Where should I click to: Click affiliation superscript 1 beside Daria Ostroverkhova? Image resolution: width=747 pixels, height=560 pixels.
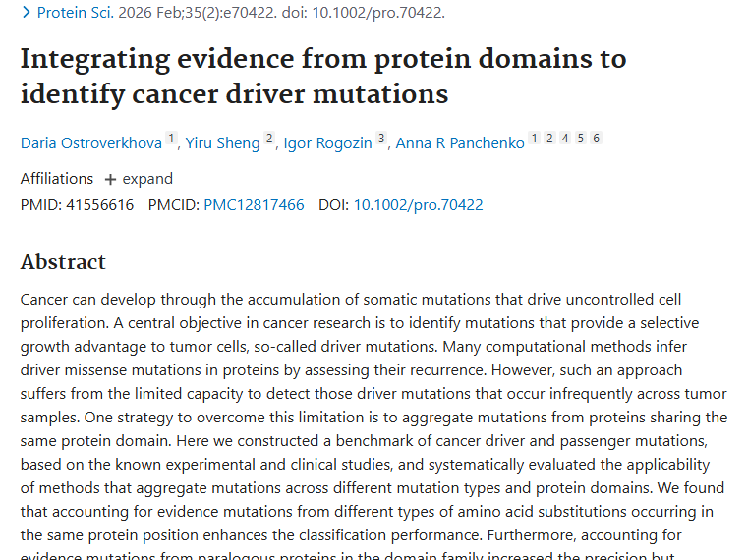[x=170, y=139]
